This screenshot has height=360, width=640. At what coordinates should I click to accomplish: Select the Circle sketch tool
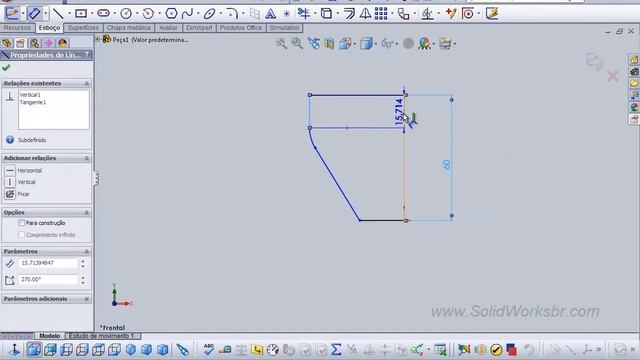pos(126,14)
